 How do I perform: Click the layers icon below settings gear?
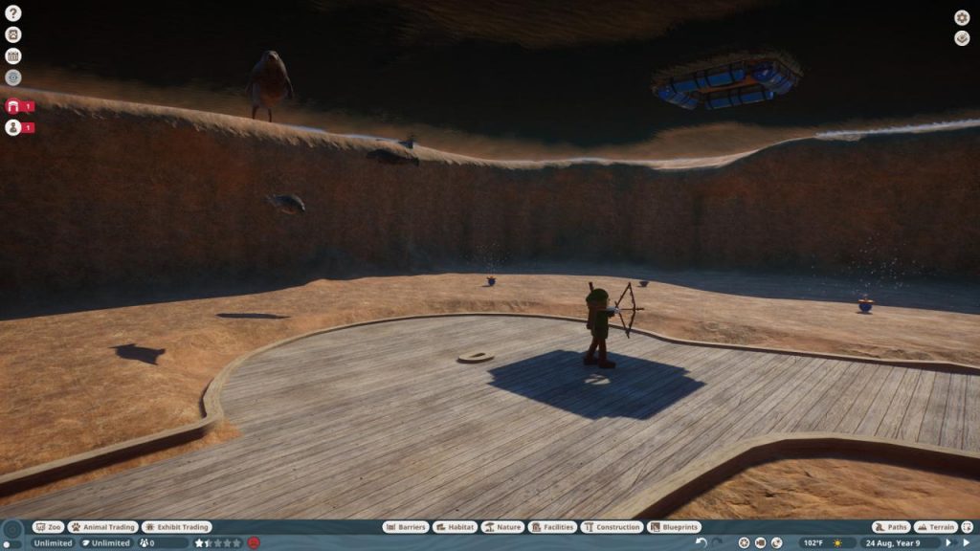coord(962,38)
